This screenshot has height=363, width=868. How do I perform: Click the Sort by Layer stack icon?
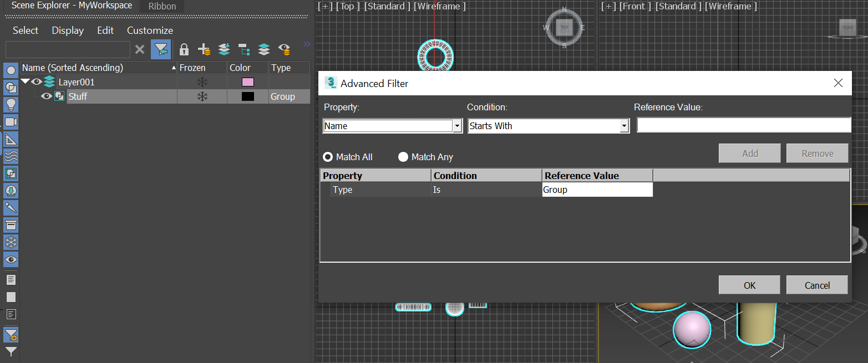[264, 49]
